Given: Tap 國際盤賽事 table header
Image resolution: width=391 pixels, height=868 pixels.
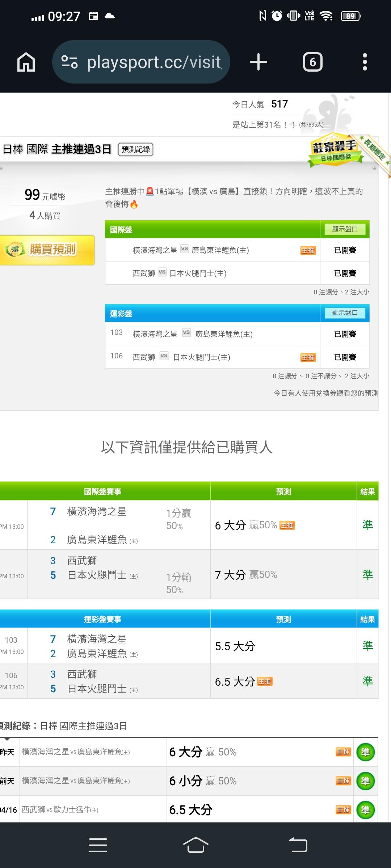Looking at the screenshot, I should point(102,492).
